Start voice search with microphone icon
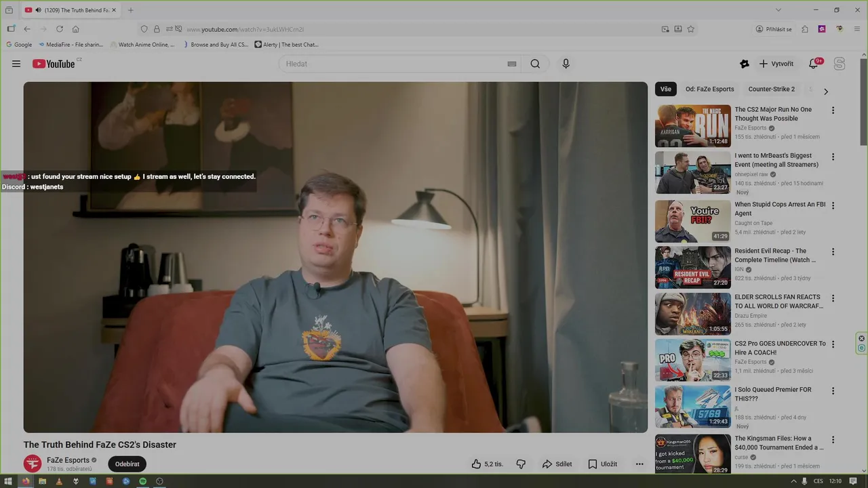 (x=566, y=64)
